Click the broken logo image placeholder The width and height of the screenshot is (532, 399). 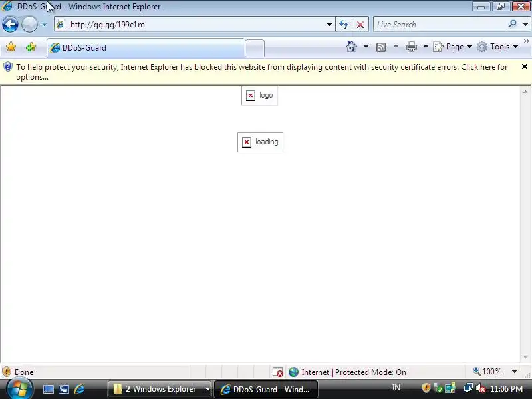(x=259, y=96)
